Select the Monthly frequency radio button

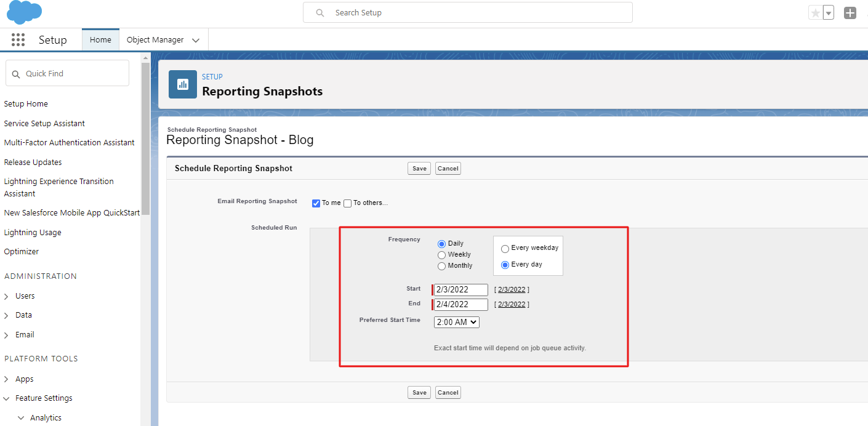[x=441, y=266]
